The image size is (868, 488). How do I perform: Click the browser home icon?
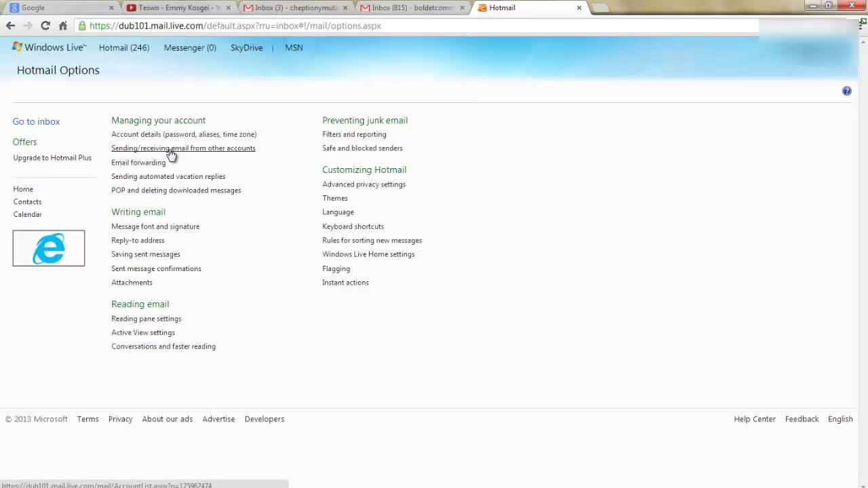tap(63, 26)
